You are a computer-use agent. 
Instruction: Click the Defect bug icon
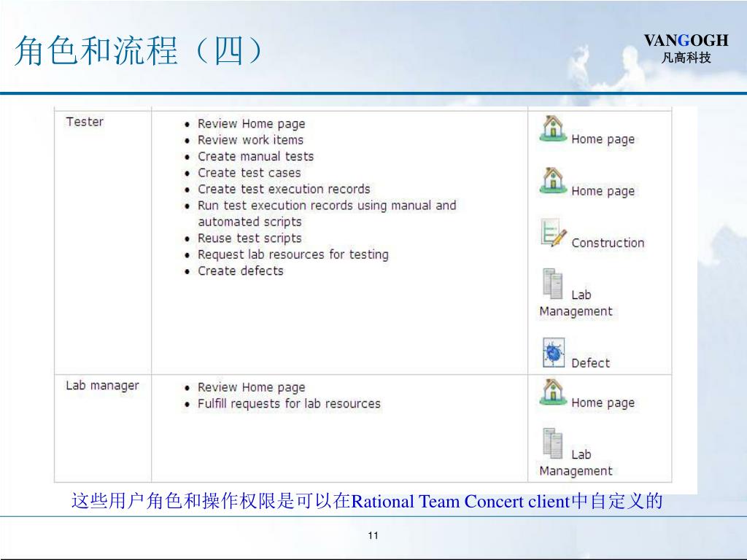click(x=553, y=352)
